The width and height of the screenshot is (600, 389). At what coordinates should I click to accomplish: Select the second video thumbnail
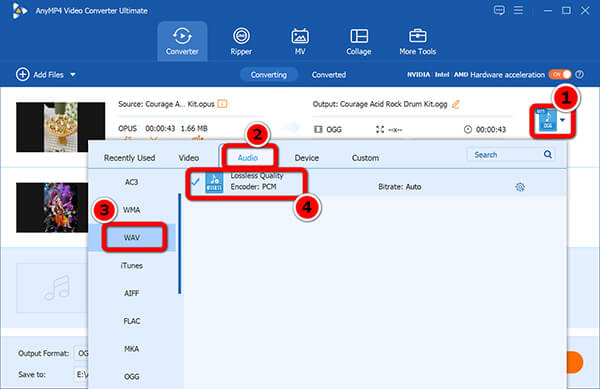pyautogui.click(x=52, y=207)
